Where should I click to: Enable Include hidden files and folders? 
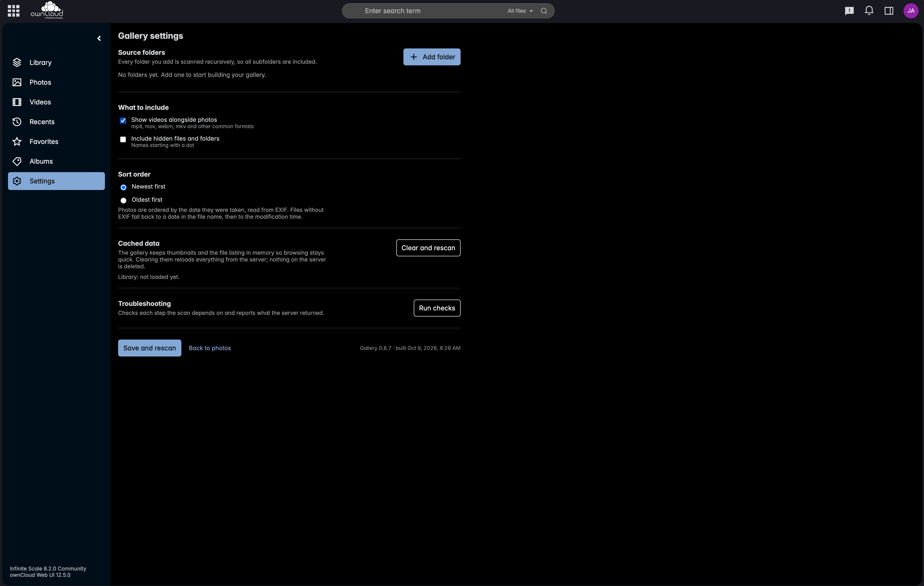pyautogui.click(x=123, y=140)
